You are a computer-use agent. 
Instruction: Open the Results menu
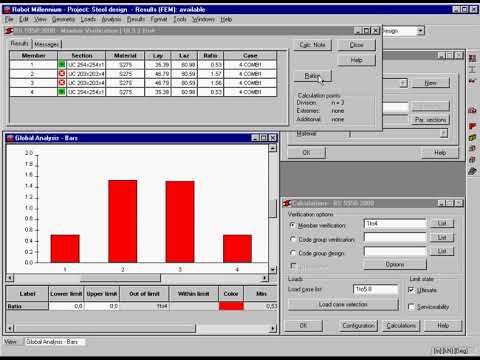pyautogui.click(x=136, y=19)
